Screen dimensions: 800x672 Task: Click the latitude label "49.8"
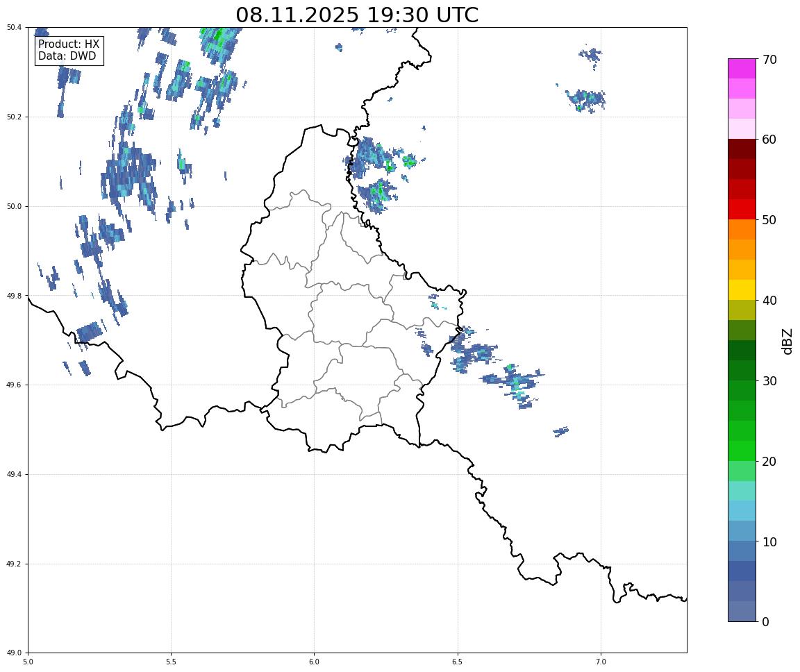[x=14, y=296]
